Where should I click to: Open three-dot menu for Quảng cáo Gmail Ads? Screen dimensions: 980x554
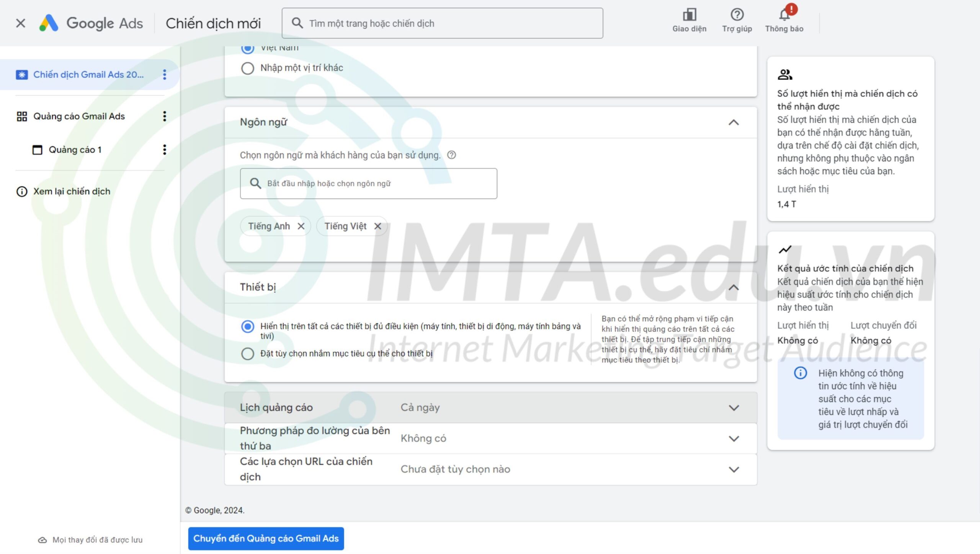click(165, 116)
